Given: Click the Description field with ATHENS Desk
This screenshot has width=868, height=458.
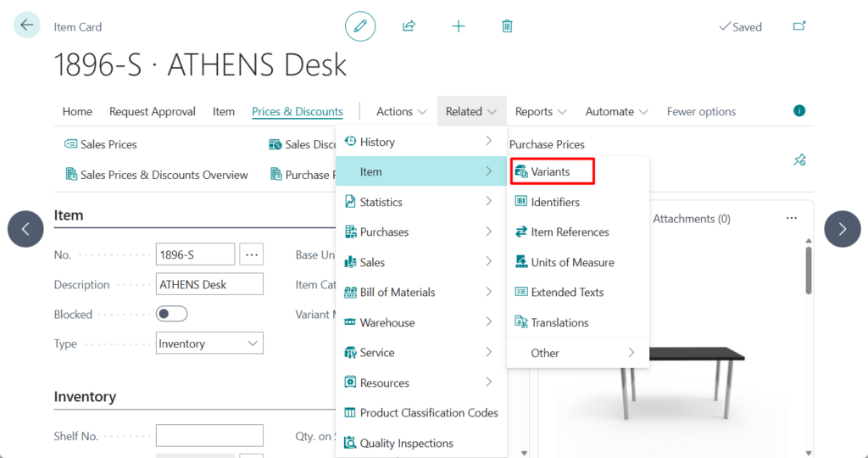Looking at the screenshot, I should tap(209, 284).
